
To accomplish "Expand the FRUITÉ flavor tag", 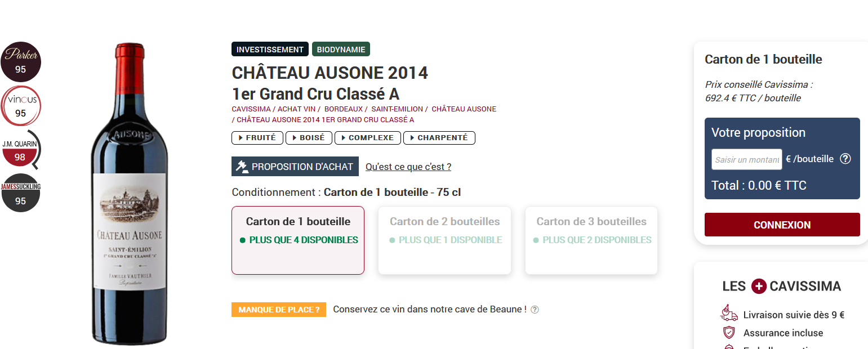I will click(x=257, y=138).
